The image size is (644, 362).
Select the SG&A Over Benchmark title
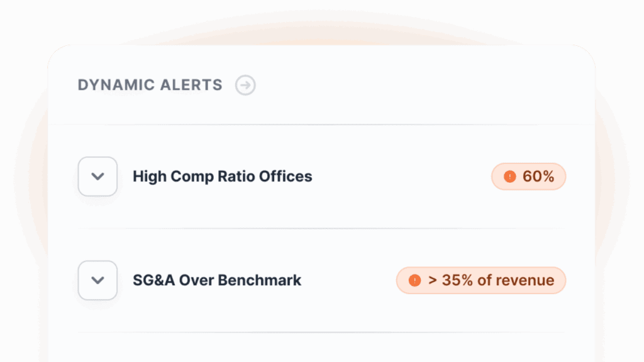point(217,280)
